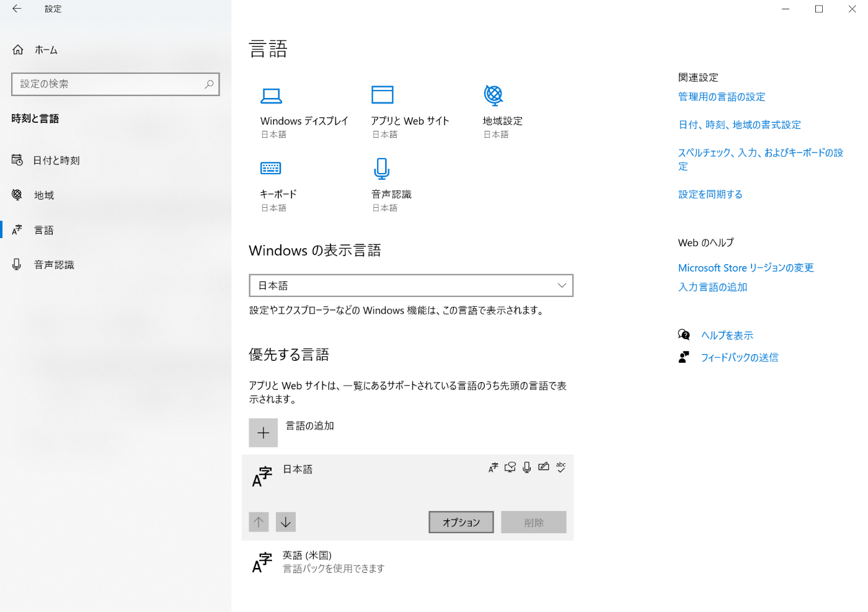Image resolution: width=868 pixels, height=612 pixels.
Task: Click ヘルプを表示 link
Action: (x=727, y=335)
